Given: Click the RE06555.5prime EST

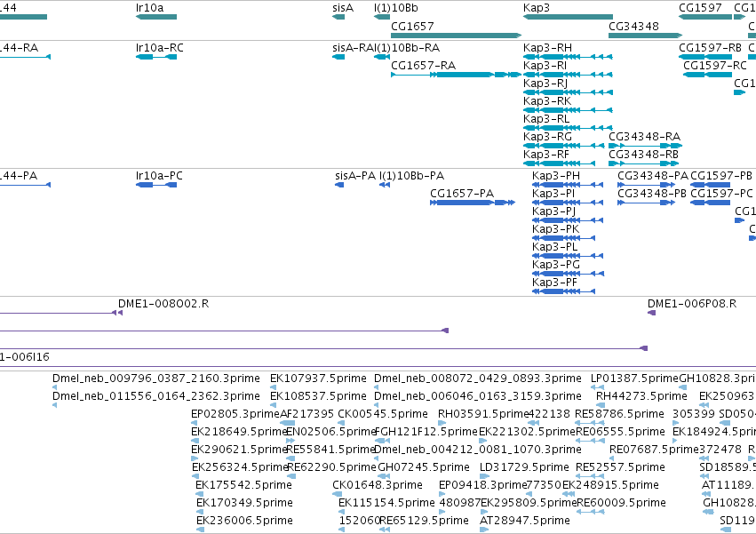Looking at the screenshot, I should coord(590,441).
